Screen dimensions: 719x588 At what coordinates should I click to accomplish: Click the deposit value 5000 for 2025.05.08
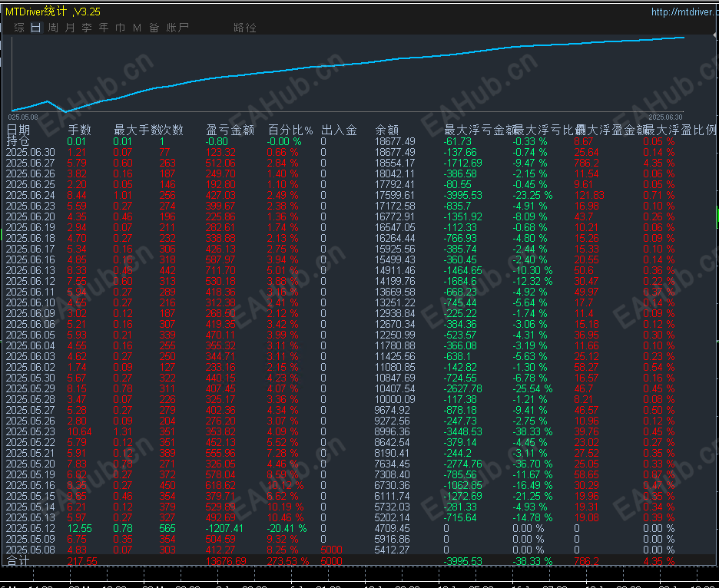click(x=332, y=550)
